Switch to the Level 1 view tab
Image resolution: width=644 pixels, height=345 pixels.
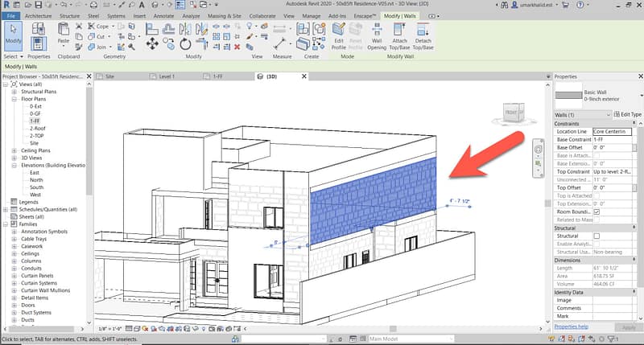167,76
